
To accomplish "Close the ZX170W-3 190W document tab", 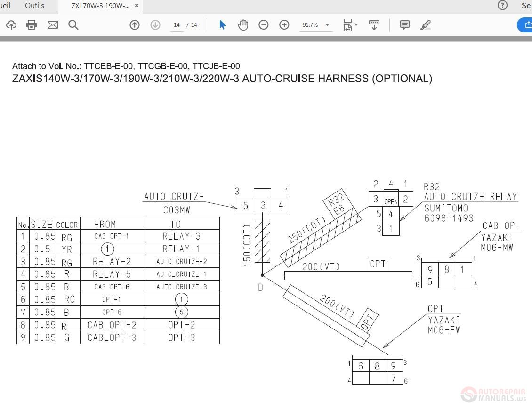I will pos(137,6).
